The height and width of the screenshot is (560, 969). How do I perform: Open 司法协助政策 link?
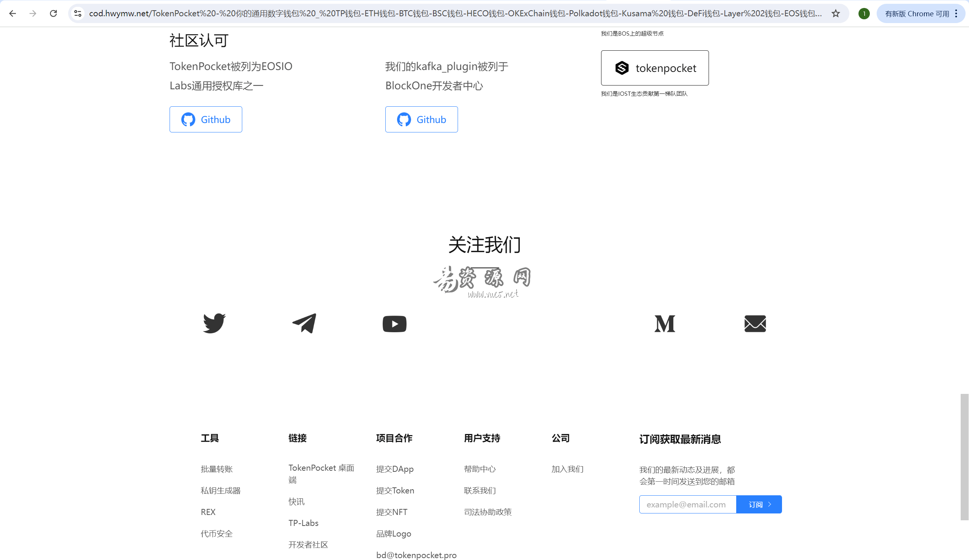(x=488, y=512)
